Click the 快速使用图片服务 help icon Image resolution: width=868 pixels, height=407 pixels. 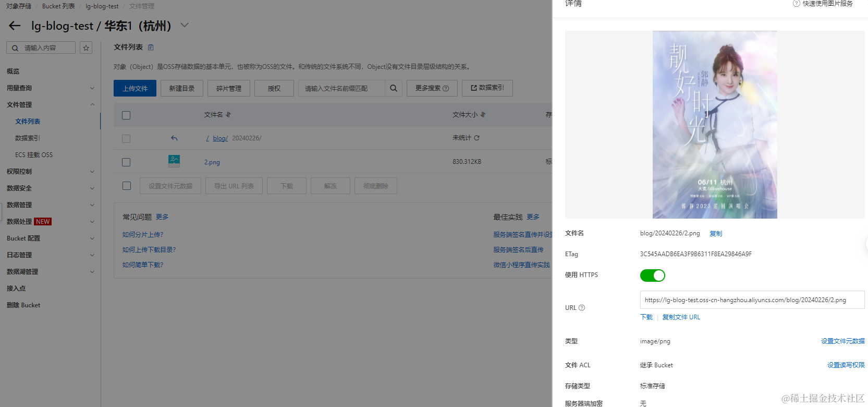[x=796, y=3]
